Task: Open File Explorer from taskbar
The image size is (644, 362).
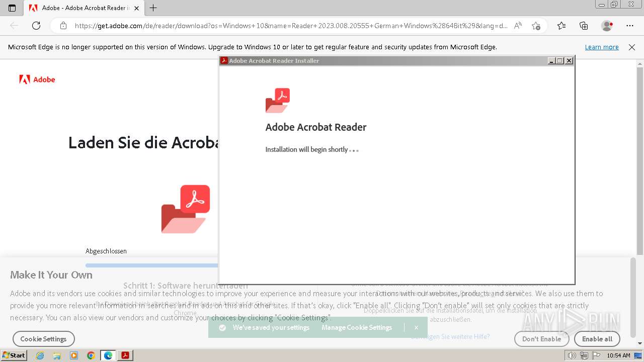Action: point(57,355)
